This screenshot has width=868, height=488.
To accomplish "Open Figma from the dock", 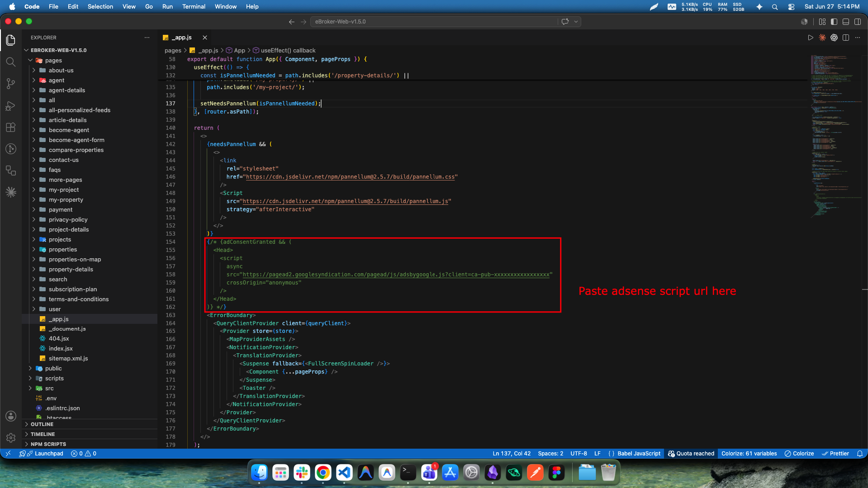I will (557, 473).
